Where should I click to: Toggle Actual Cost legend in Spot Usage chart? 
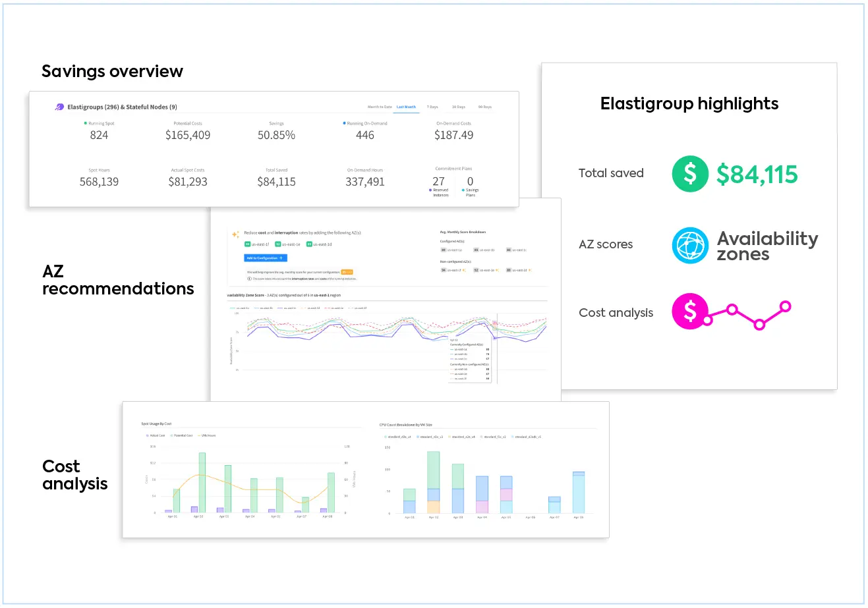pos(156,435)
